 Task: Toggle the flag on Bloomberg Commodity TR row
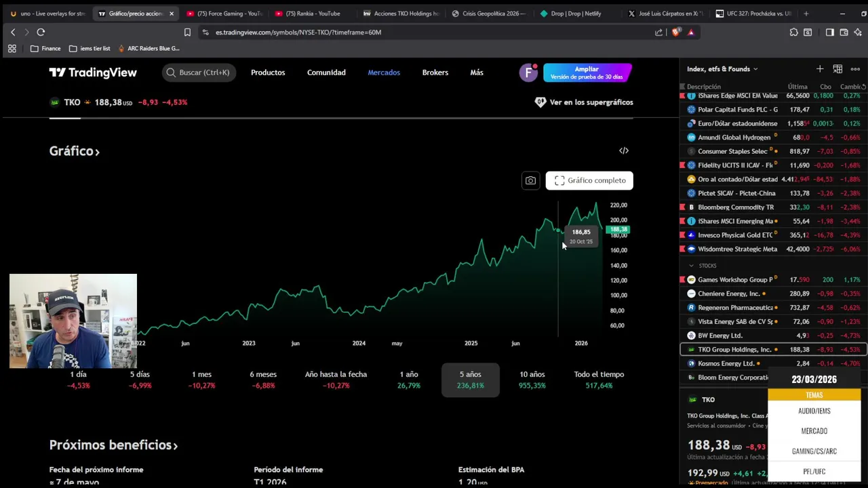682,207
